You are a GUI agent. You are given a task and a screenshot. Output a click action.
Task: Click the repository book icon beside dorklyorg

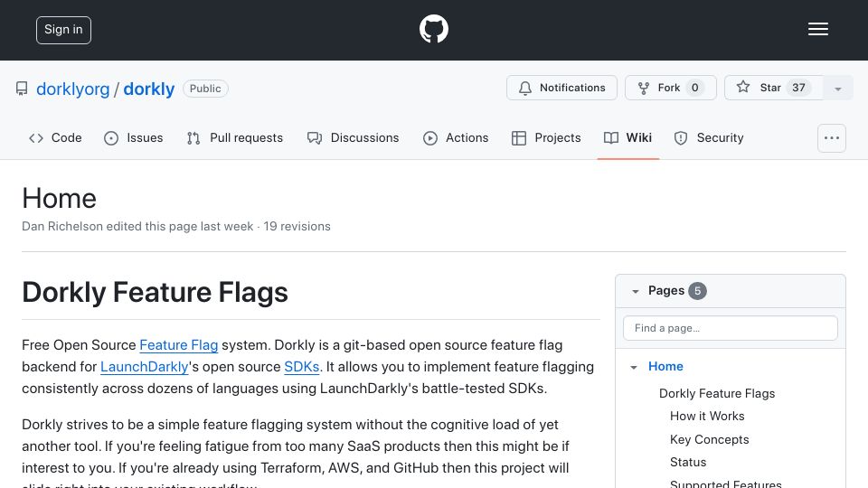pyautogui.click(x=22, y=89)
